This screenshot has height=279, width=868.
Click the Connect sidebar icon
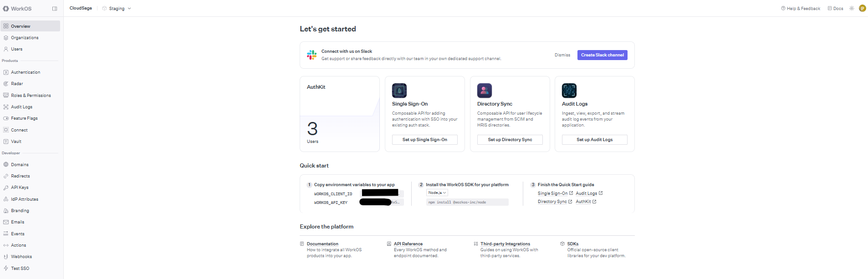pos(6,130)
